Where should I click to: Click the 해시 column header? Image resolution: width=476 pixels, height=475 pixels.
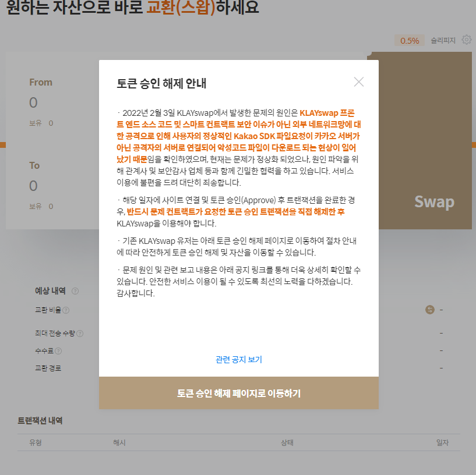(119, 442)
